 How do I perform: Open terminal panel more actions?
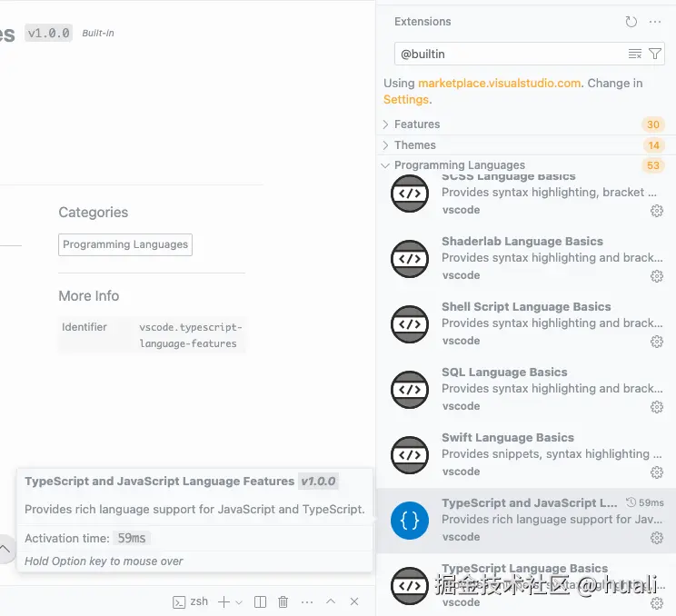coord(307,601)
